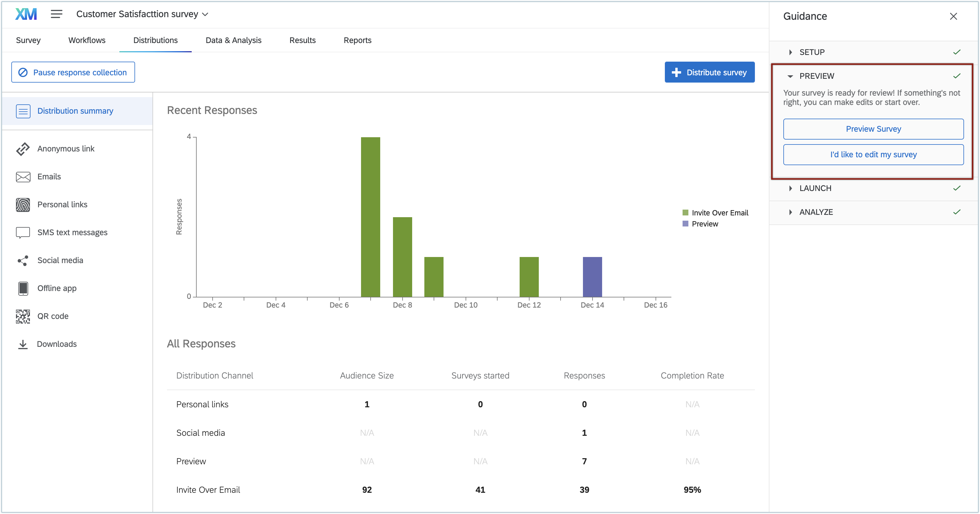Click the Personal links fingerprint icon
The height and width of the screenshot is (514, 980).
(23, 205)
